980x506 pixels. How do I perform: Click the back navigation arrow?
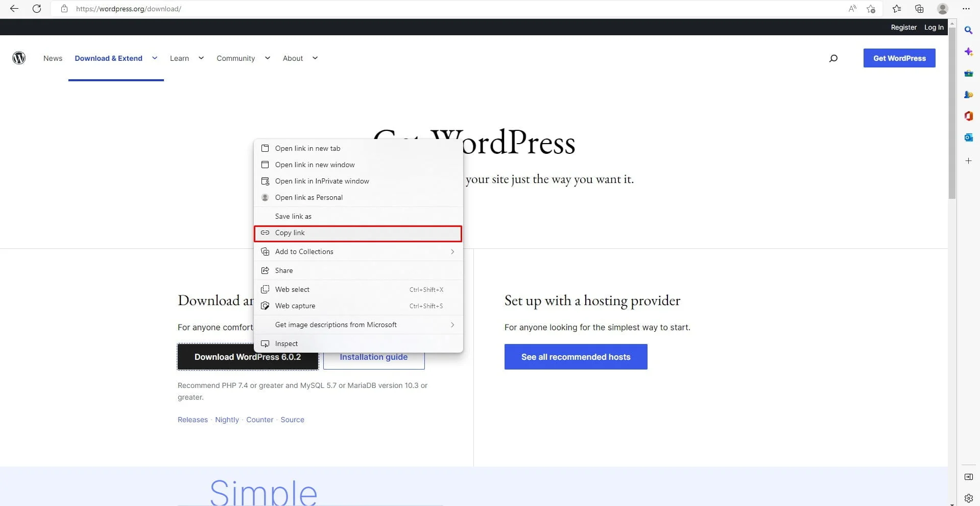[x=14, y=9]
